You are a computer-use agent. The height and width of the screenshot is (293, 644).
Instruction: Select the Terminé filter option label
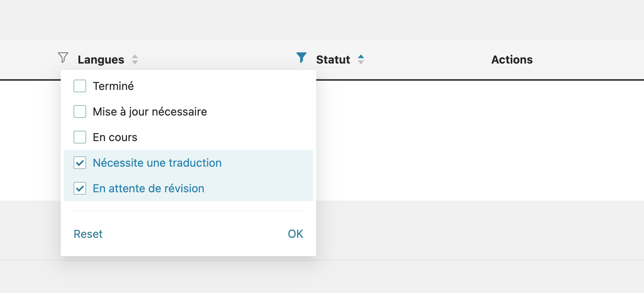pos(113,86)
